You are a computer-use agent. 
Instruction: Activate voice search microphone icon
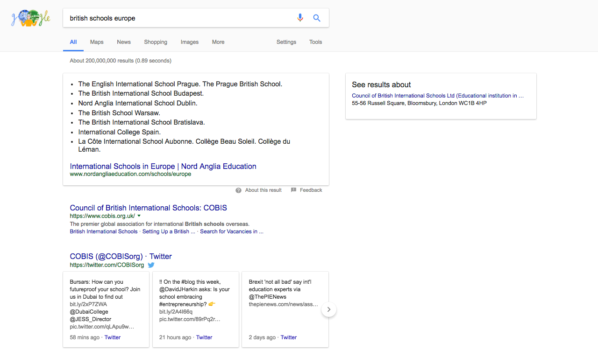tap(300, 18)
